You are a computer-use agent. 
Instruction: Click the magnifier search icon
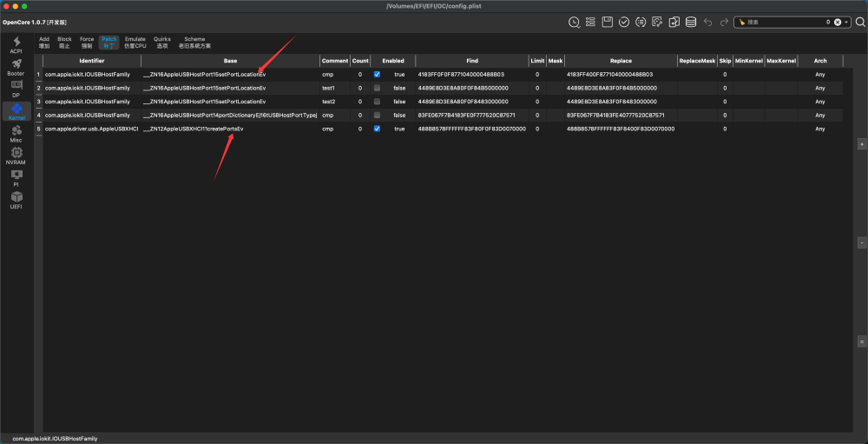(x=860, y=23)
